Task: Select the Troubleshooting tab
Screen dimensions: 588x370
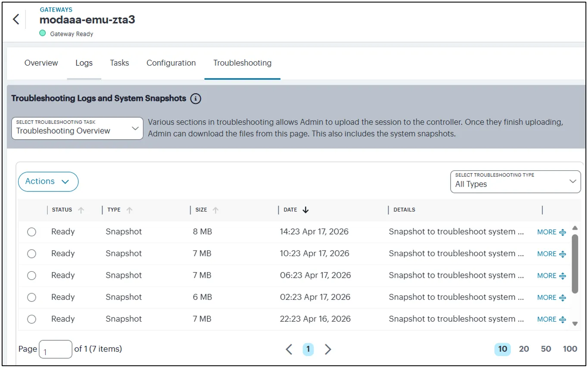Action: (243, 63)
